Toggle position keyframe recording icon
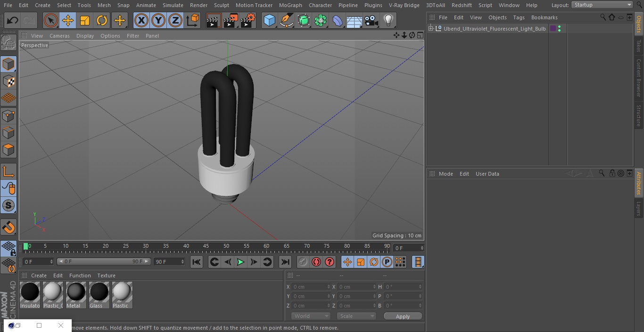The height and width of the screenshot is (332, 644). pos(347,262)
